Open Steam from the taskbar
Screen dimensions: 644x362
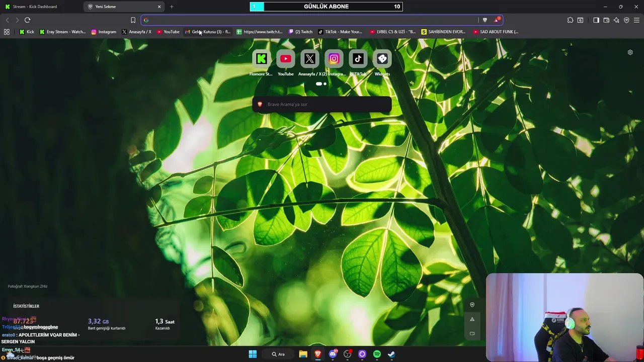(x=391, y=354)
